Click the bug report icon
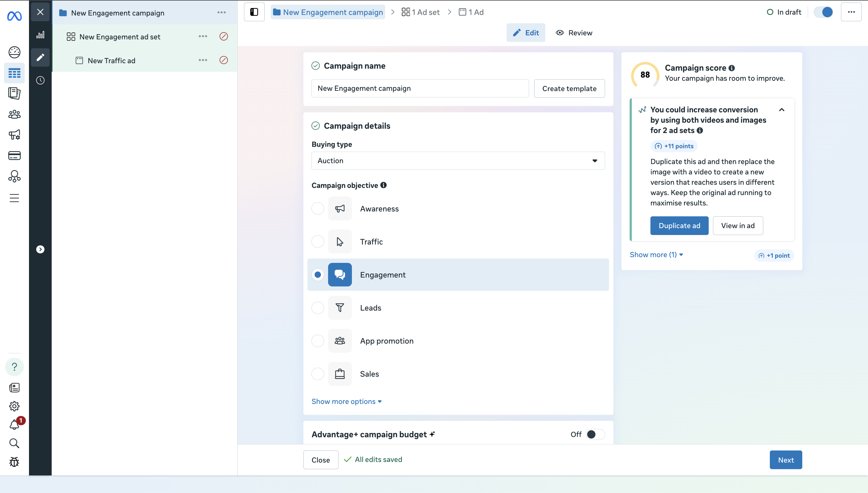This screenshot has height=493, width=868. pos(14,462)
